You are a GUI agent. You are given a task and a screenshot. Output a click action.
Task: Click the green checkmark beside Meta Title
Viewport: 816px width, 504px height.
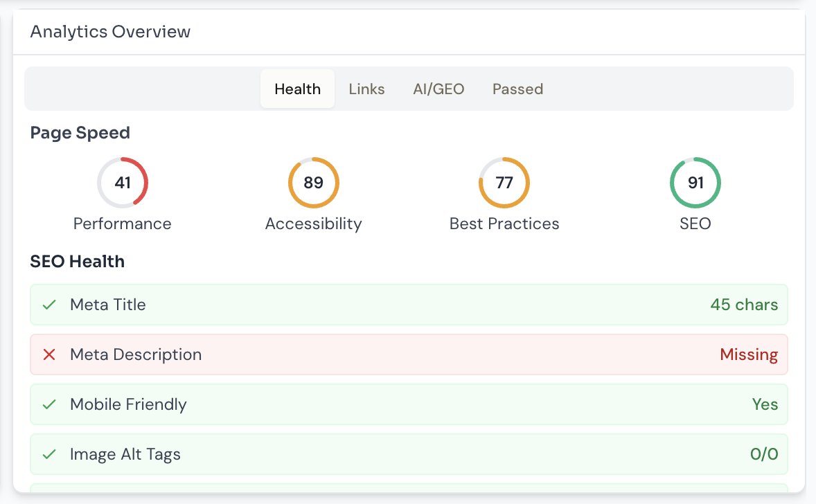pyautogui.click(x=49, y=305)
